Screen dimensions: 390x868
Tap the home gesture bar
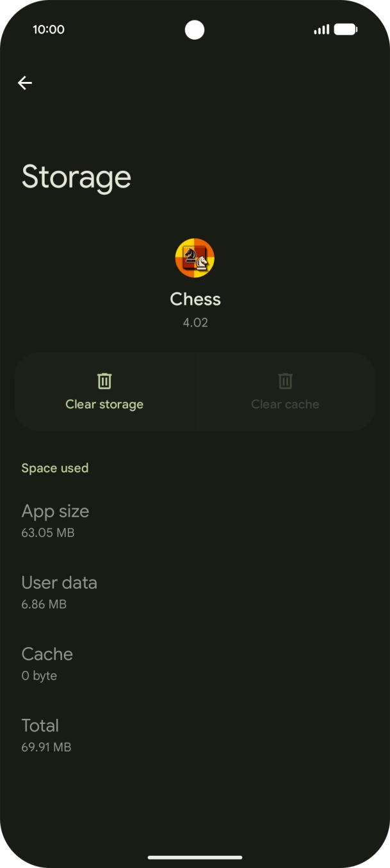[x=195, y=857]
